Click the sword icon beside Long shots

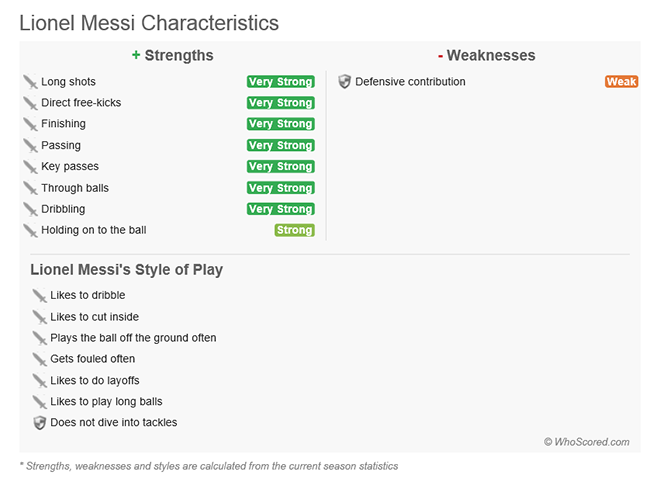coord(30,82)
